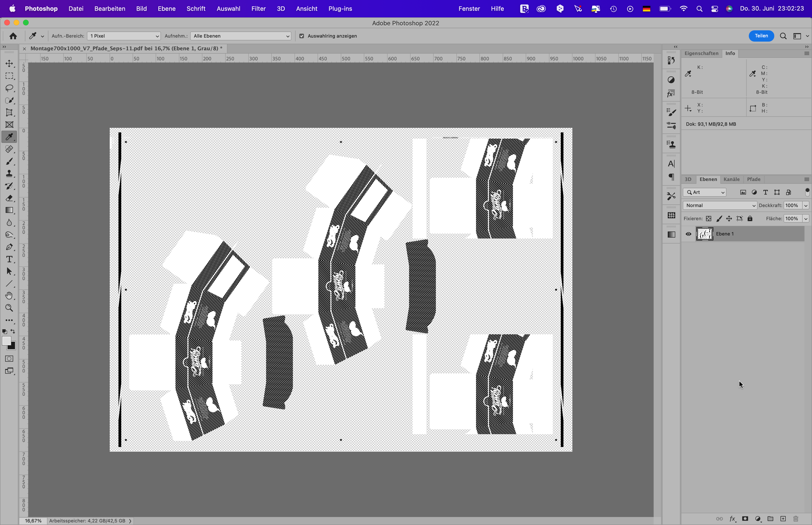Select the Crop tool
The width and height of the screenshot is (812, 525).
click(x=9, y=113)
